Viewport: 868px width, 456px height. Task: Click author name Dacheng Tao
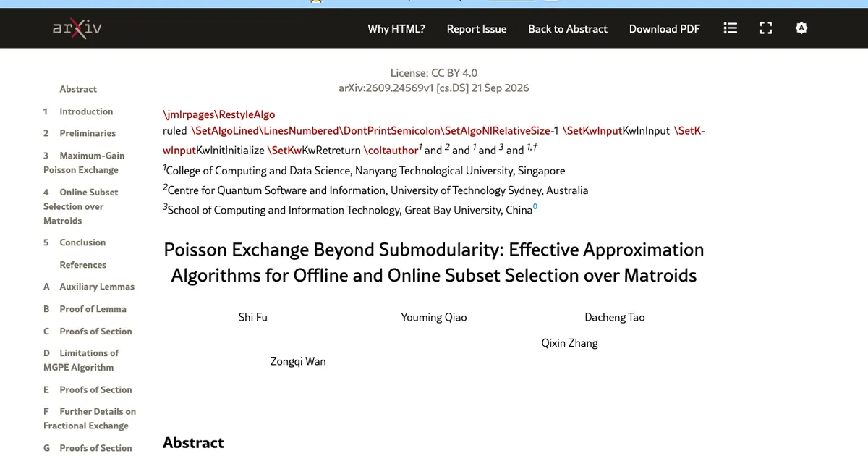[615, 317]
